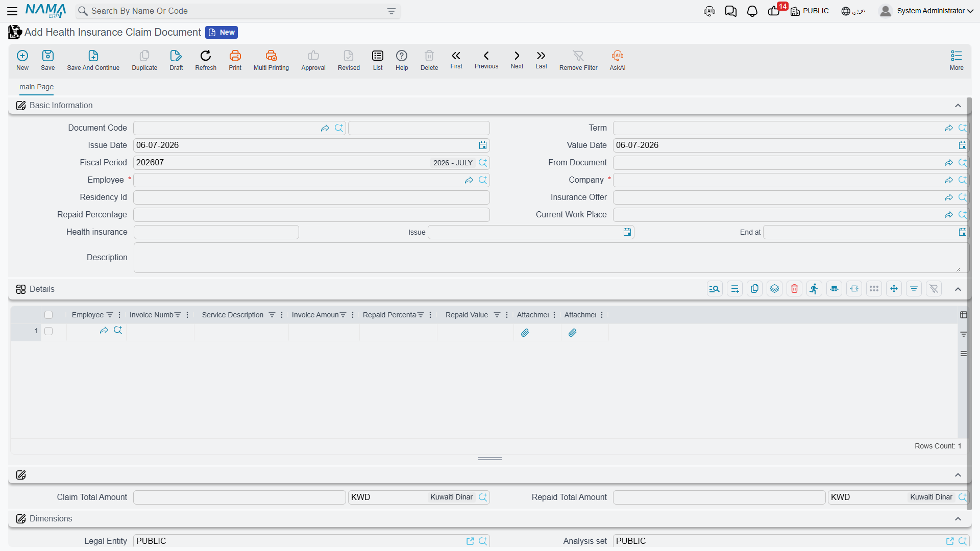Click the Description text area
This screenshot has width=980, height=551.
(551, 258)
